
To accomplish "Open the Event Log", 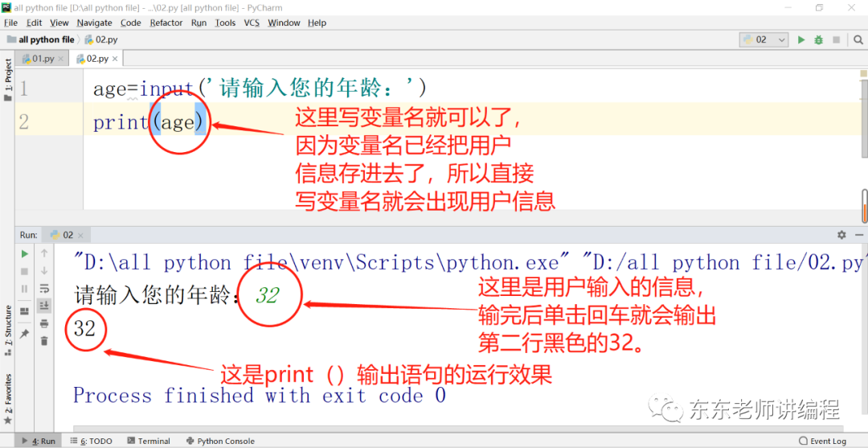I will point(823,442).
